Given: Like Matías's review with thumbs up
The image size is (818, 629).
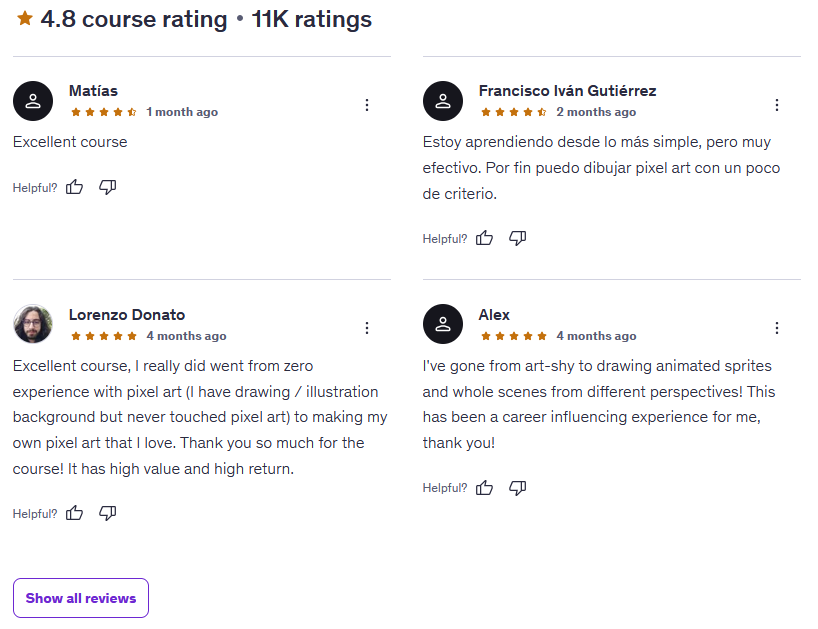Looking at the screenshot, I should pyautogui.click(x=75, y=187).
